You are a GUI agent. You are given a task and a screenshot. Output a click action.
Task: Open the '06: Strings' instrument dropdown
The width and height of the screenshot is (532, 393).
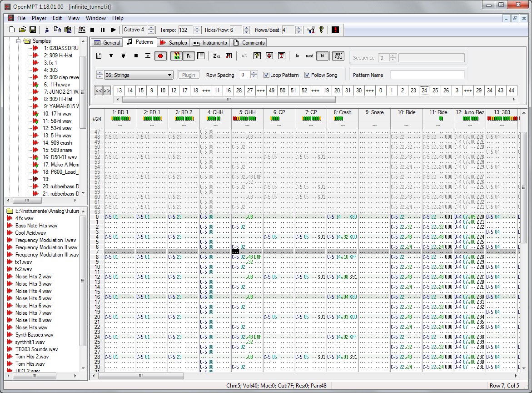(169, 75)
